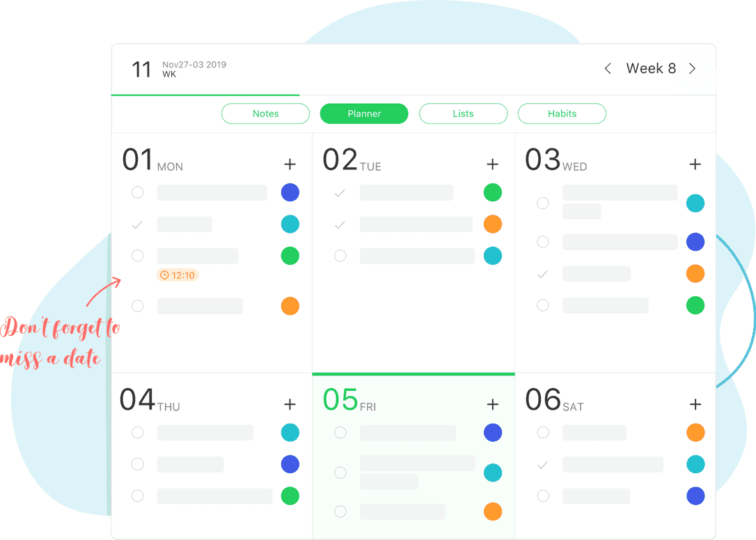Add a new task to Monday

coord(290,164)
